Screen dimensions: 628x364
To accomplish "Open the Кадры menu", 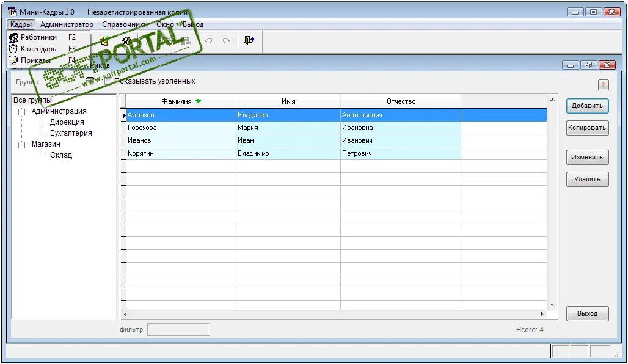I will 21,24.
